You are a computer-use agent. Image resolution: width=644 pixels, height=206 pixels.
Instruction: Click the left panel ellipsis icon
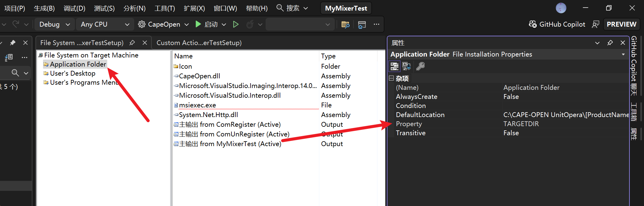tap(25, 57)
